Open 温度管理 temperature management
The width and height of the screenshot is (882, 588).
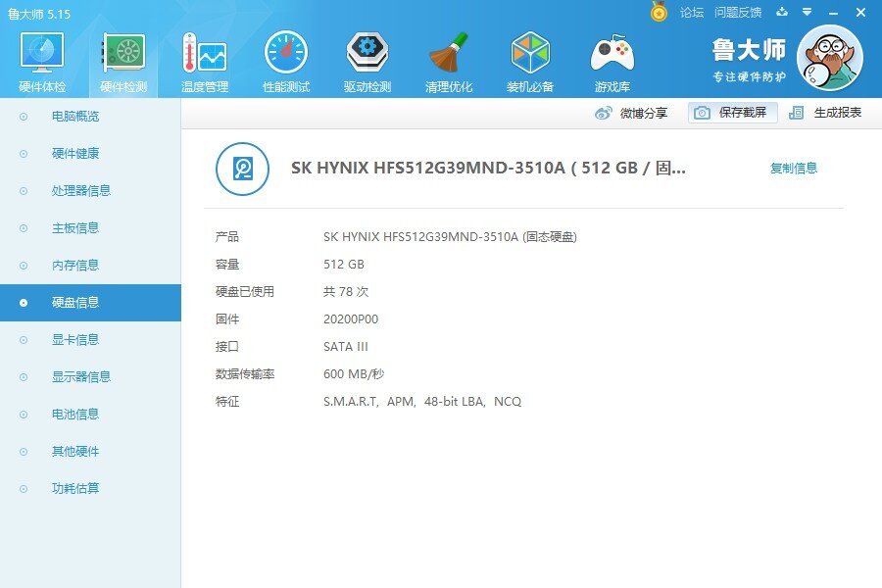click(205, 62)
